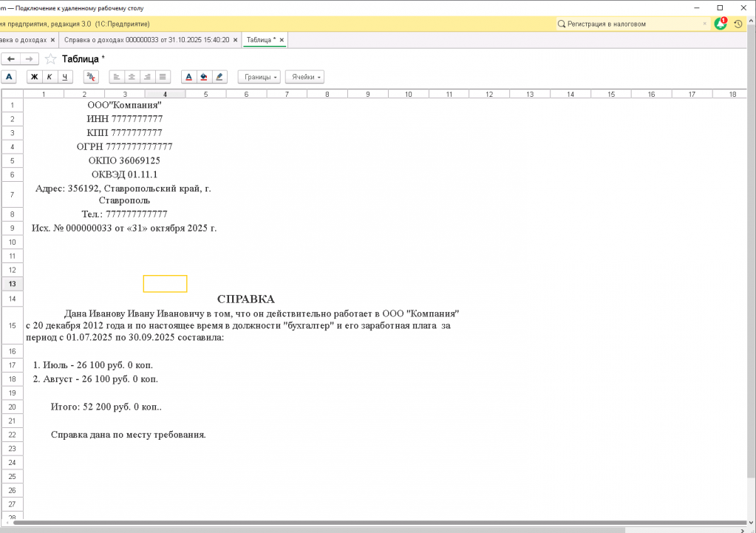Click the Итого: 52 200 руб. line
The width and height of the screenshot is (756, 533).
pos(106,407)
